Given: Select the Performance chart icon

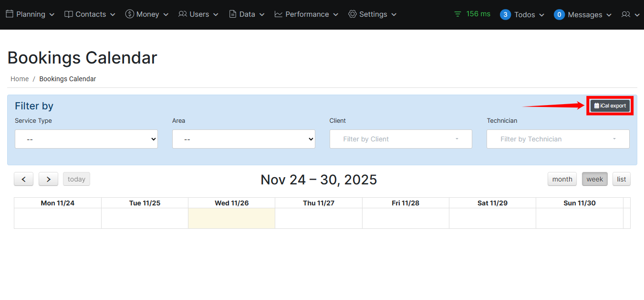Looking at the screenshot, I should pos(278,14).
